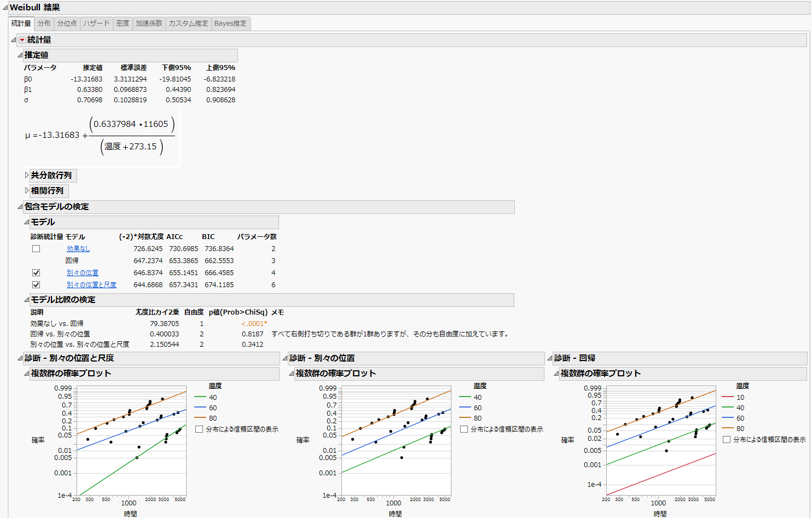Collapse the 診断 - 別々の位置と尺度 panel
This screenshot has height=518, width=812.
tap(20, 358)
